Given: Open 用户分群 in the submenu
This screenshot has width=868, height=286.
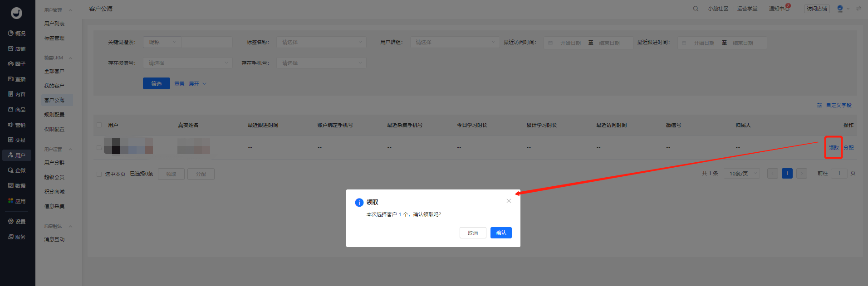Looking at the screenshot, I should pos(54,163).
